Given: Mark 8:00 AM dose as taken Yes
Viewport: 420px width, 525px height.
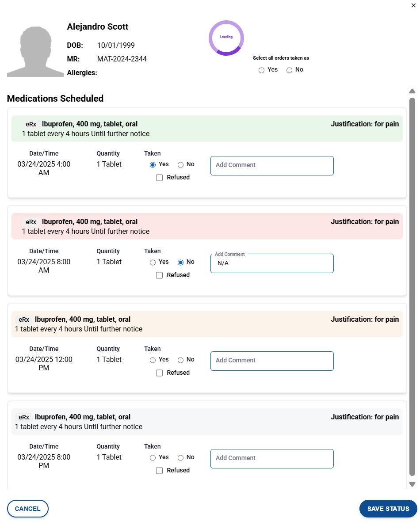Looking at the screenshot, I should [153, 262].
